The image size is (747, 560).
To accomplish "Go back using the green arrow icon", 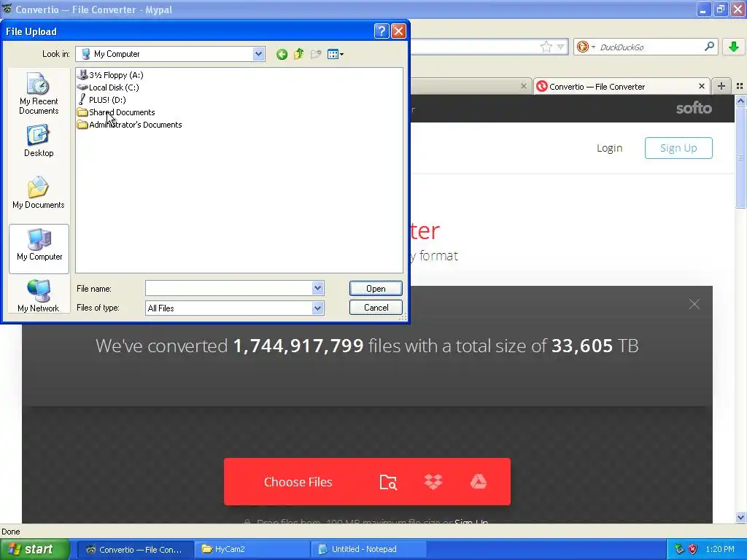I will (x=282, y=54).
